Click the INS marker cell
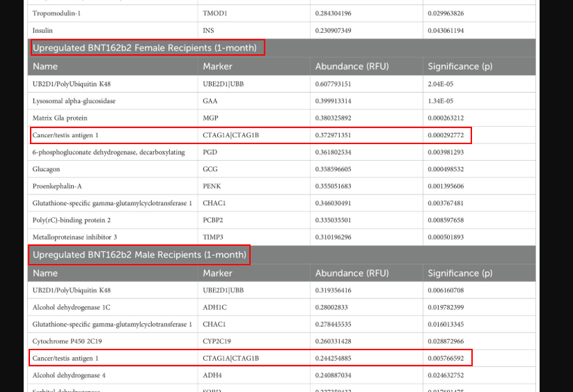Image resolution: width=573 pixels, height=392 pixels. click(209, 31)
